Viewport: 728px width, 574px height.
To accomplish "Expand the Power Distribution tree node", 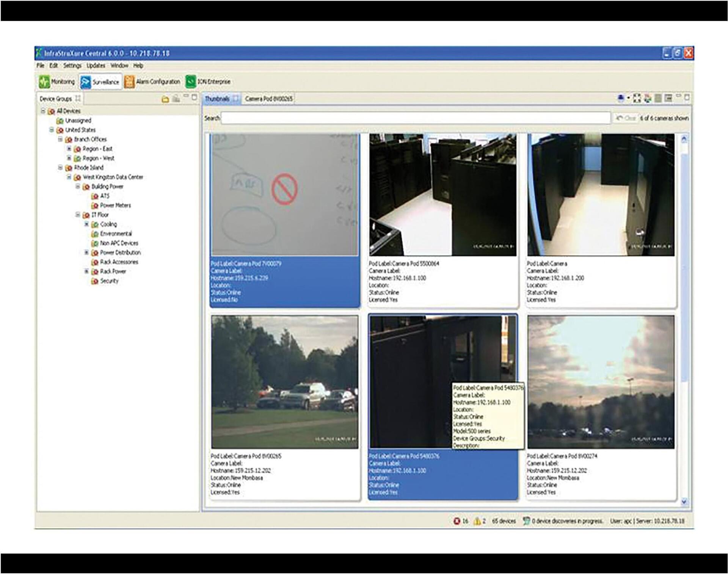I will pos(86,252).
